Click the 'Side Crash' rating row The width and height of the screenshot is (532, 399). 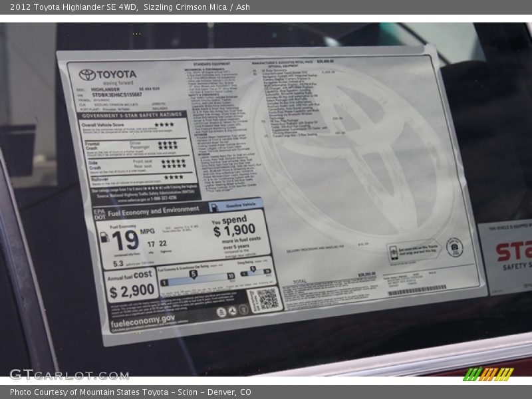[140, 166]
